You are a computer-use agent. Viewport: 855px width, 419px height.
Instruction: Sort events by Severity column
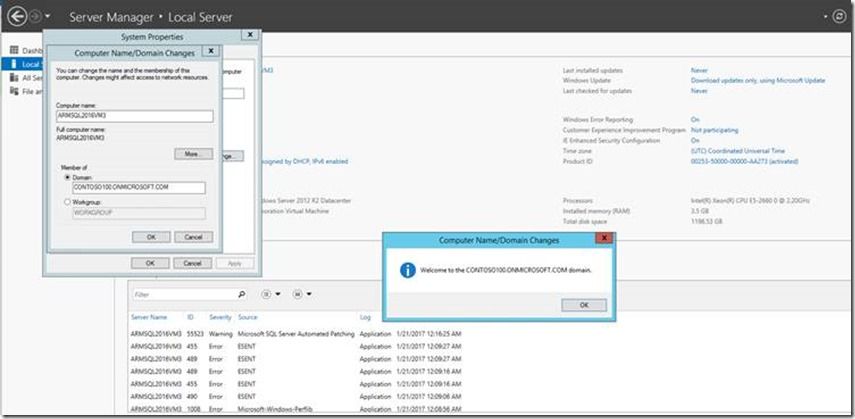(x=220, y=317)
